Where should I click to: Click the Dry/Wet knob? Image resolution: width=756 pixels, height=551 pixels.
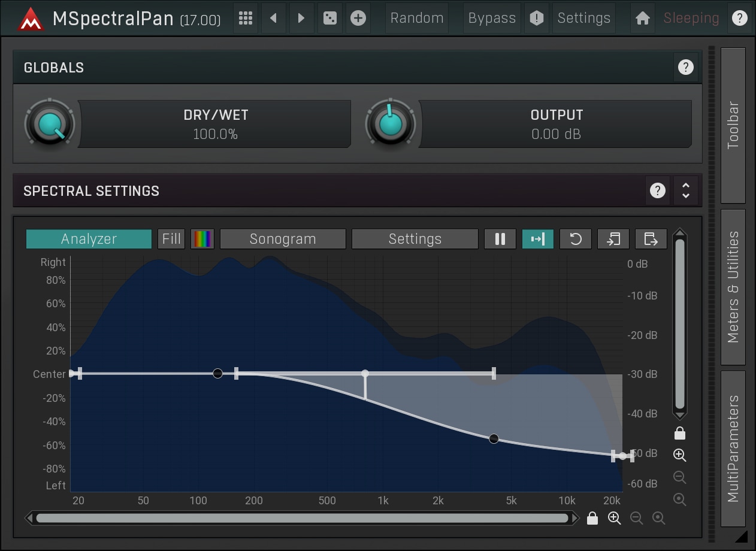pos(49,124)
